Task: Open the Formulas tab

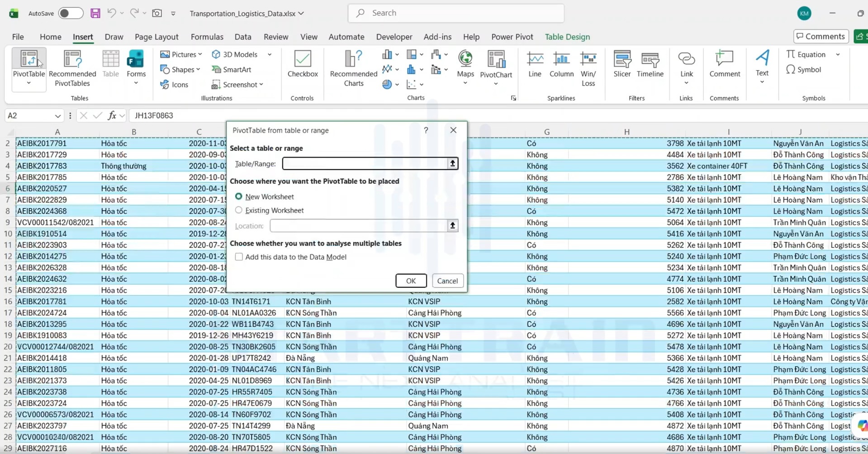Action: coord(207,37)
